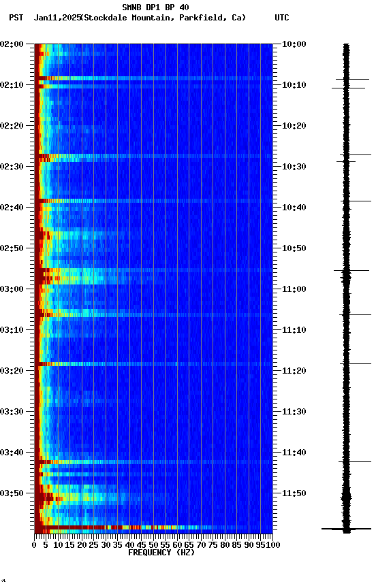Viewport: 376px width, 588px height.
Task: Click the '35' frequency axis tick label
Action: tap(117, 545)
